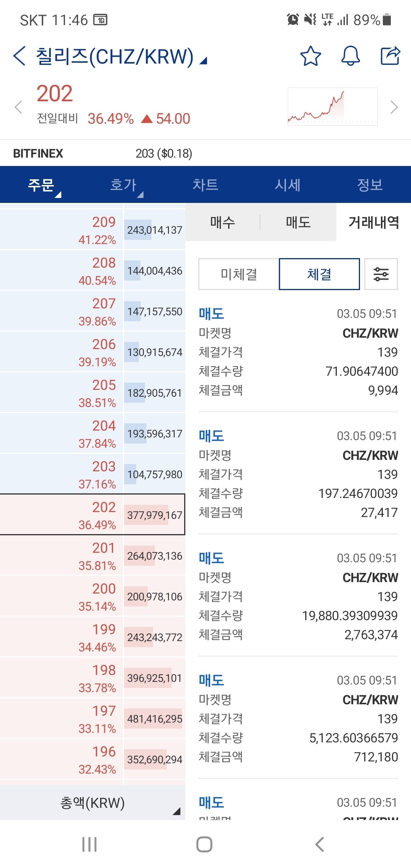This screenshot has height=868, width=411.
Task: Open the trade filter sliders icon
Action: [381, 274]
